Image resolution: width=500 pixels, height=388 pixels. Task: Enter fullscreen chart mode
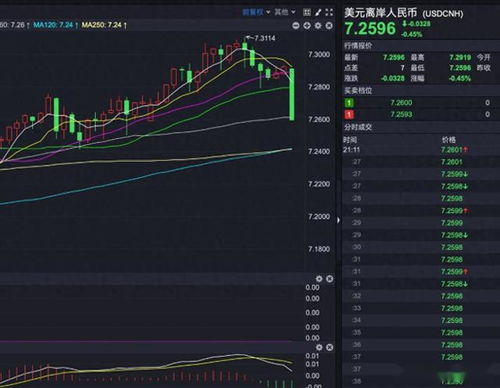coord(329,13)
